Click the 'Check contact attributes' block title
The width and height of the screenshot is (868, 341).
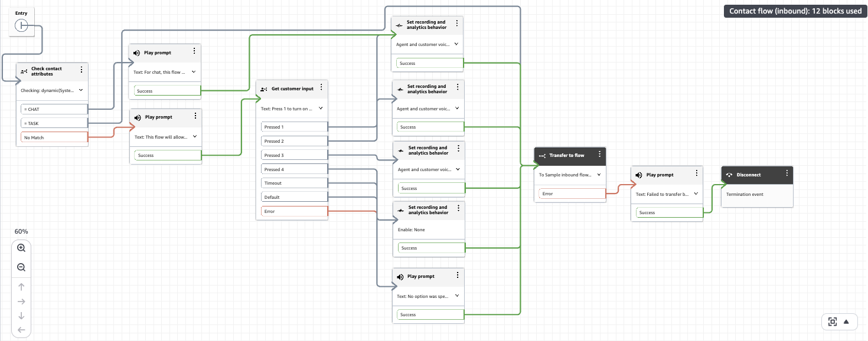point(47,71)
